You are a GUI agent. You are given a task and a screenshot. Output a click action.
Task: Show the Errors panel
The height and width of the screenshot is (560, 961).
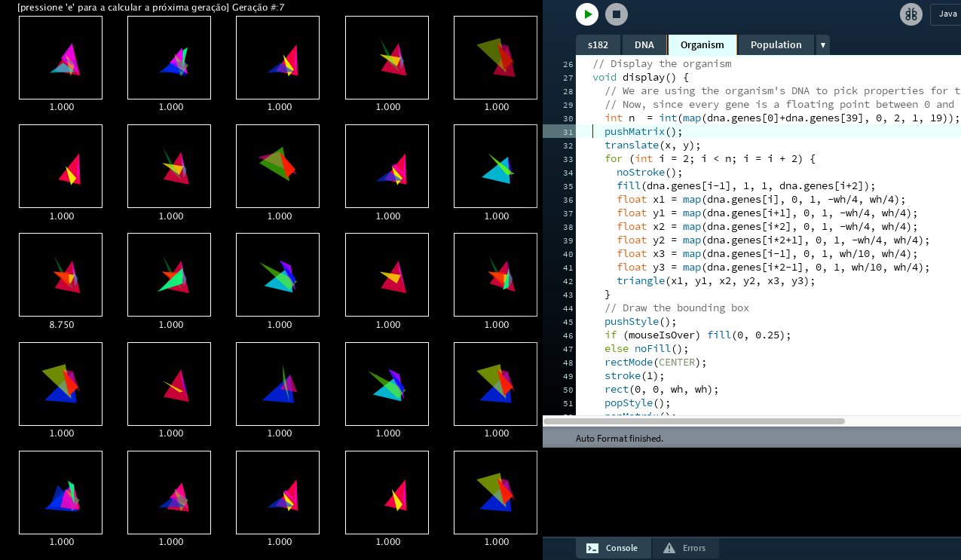pos(685,548)
